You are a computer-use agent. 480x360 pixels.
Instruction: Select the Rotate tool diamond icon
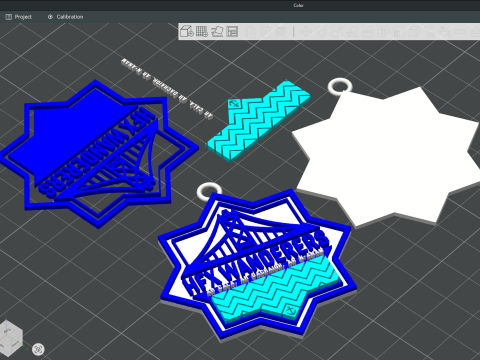[321, 32]
